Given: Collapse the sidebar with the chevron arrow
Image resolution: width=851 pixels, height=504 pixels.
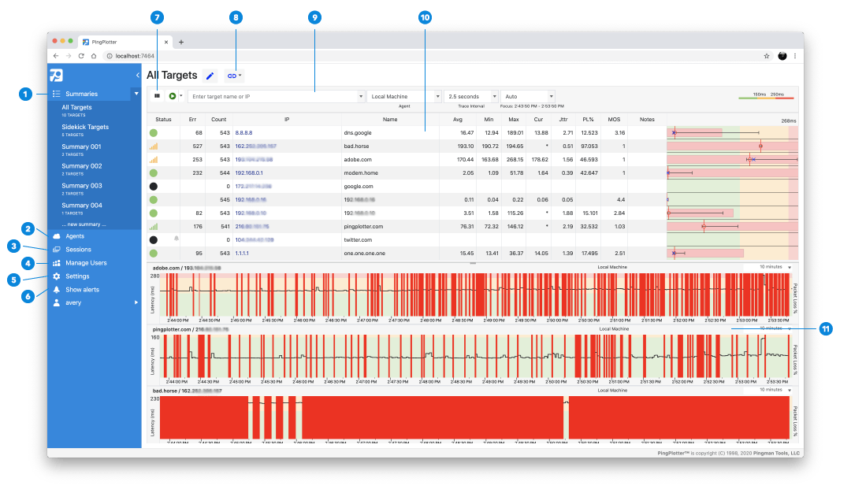Looking at the screenshot, I should click(x=139, y=75).
